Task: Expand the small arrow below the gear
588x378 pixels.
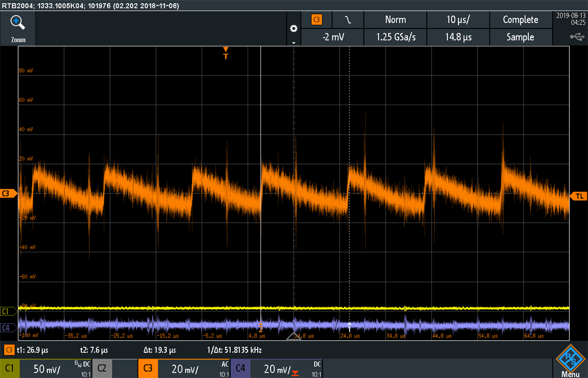Action: coord(294,43)
